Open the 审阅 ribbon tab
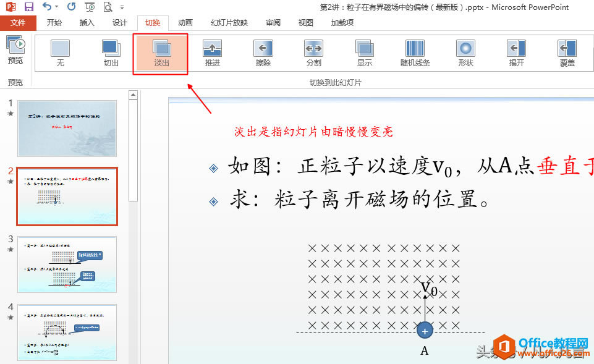594x364 pixels. tap(273, 23)
